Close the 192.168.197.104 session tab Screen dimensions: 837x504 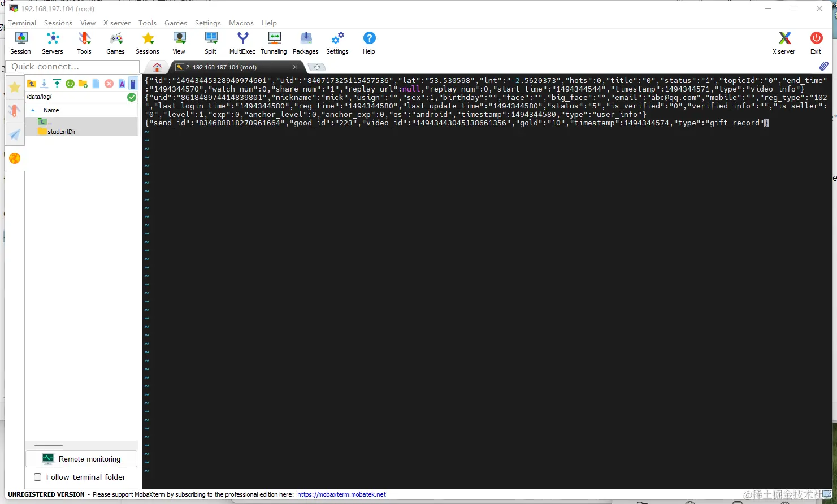point(295,67)
